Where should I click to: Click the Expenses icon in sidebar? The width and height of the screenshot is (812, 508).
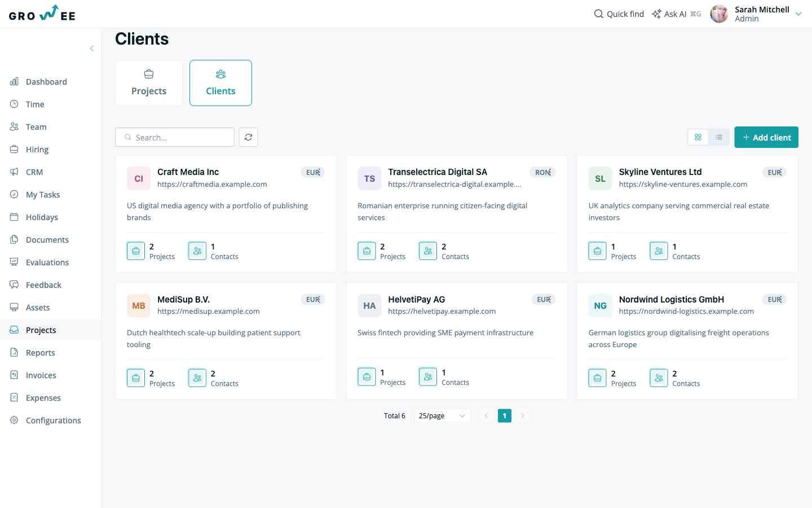point(14,397)
